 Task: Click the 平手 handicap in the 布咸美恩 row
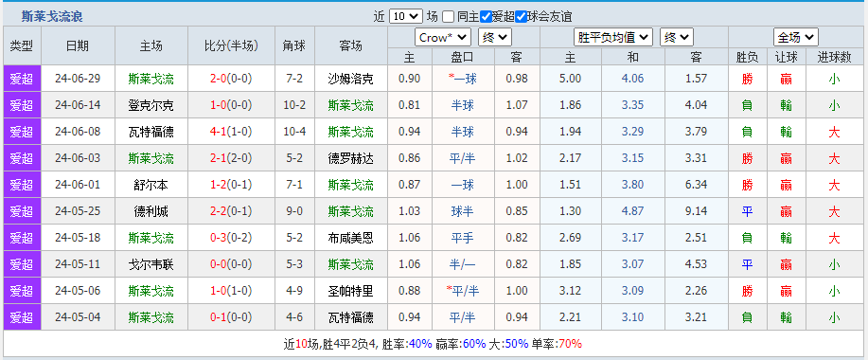(462, 238)
